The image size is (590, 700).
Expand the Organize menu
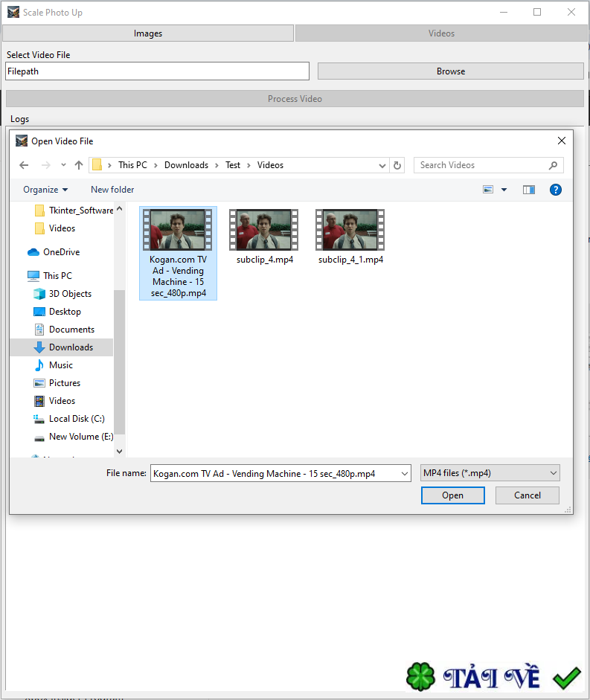click(45, 190)
